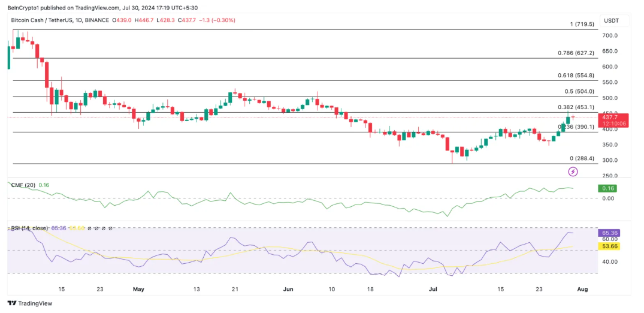The height and width of the screenshot is (313, 644).
Task: Click the 18 date axis label
Action: [370, 289]
